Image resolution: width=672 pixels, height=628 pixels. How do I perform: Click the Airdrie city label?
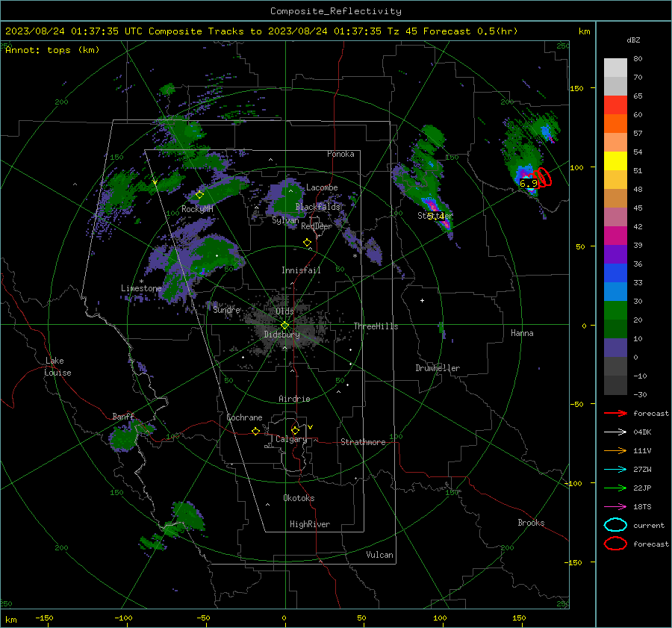(x=294, y=399)
